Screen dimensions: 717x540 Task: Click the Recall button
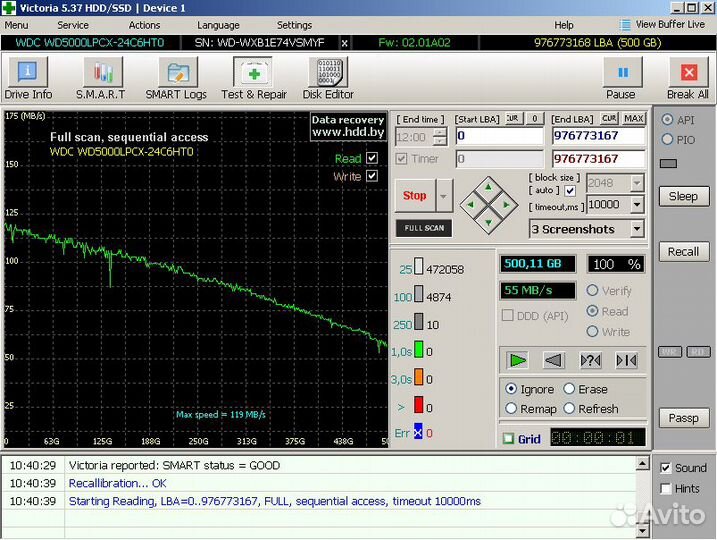[x=684, y=251]
